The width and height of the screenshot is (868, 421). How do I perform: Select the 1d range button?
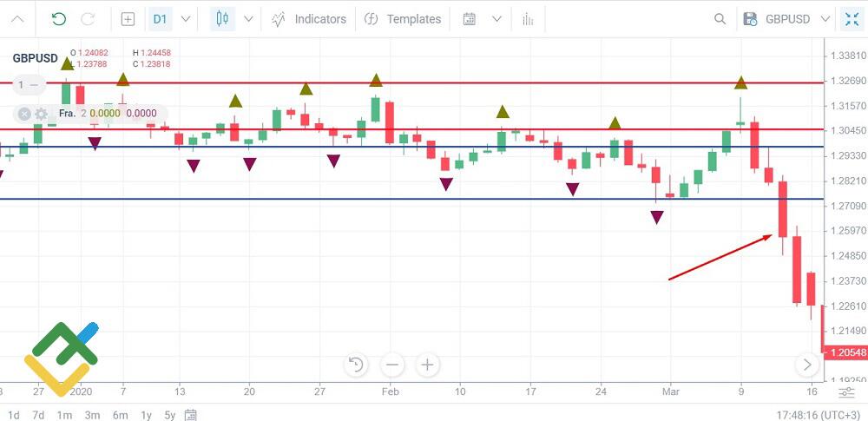click(x=14, y=415)
